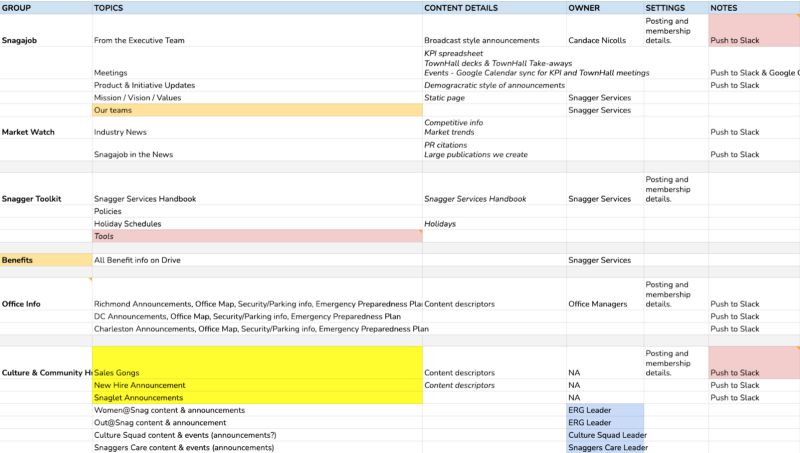Select the Holiday Schedules cell
This screenshot has width=800, height=453.
(x=257, y=223)
